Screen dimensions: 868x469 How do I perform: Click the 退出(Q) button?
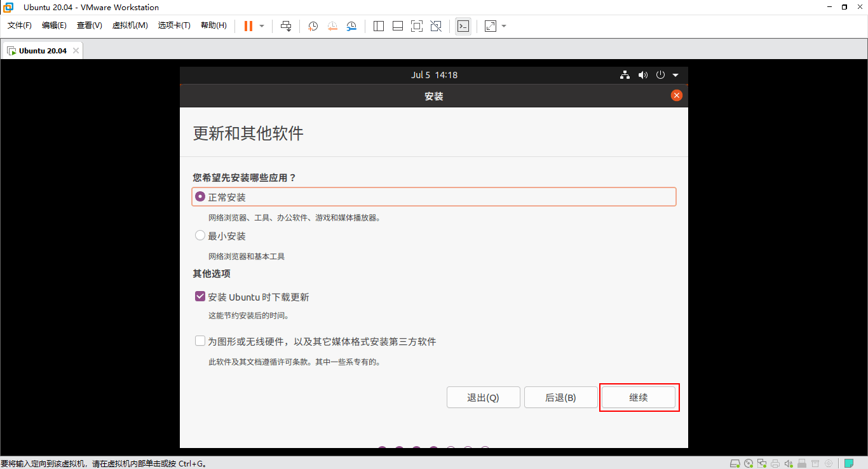[x=484, y=397]
